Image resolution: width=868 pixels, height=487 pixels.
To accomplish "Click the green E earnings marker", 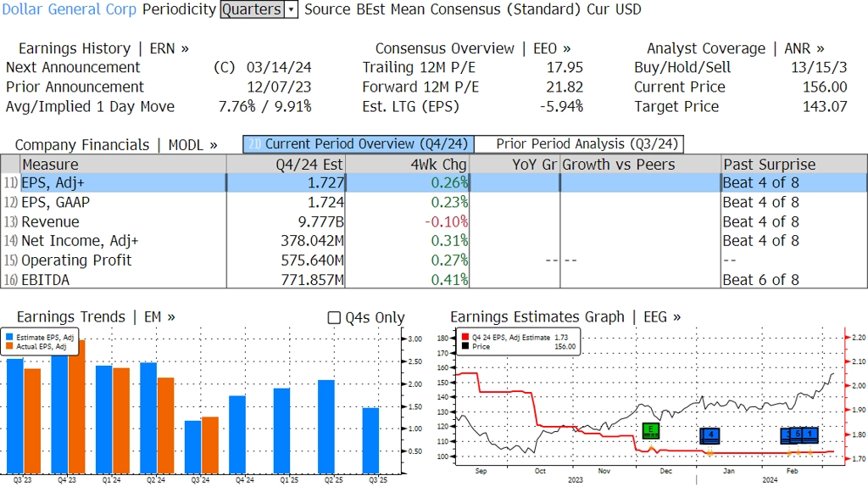I will click(x=651, y=430).
